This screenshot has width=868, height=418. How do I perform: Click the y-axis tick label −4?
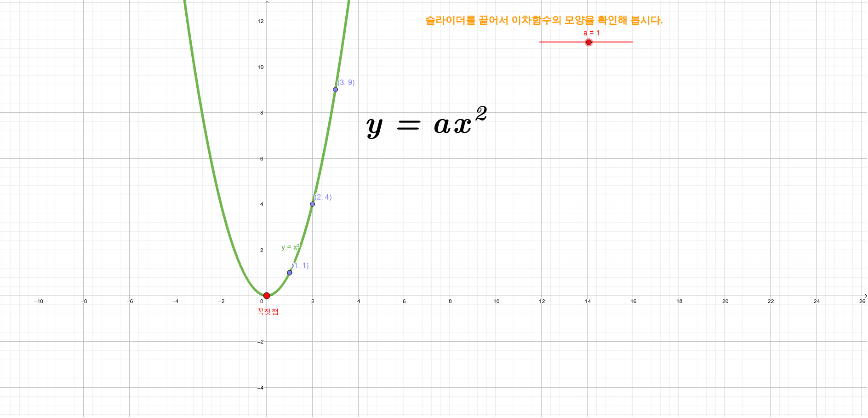pos(261,388)
